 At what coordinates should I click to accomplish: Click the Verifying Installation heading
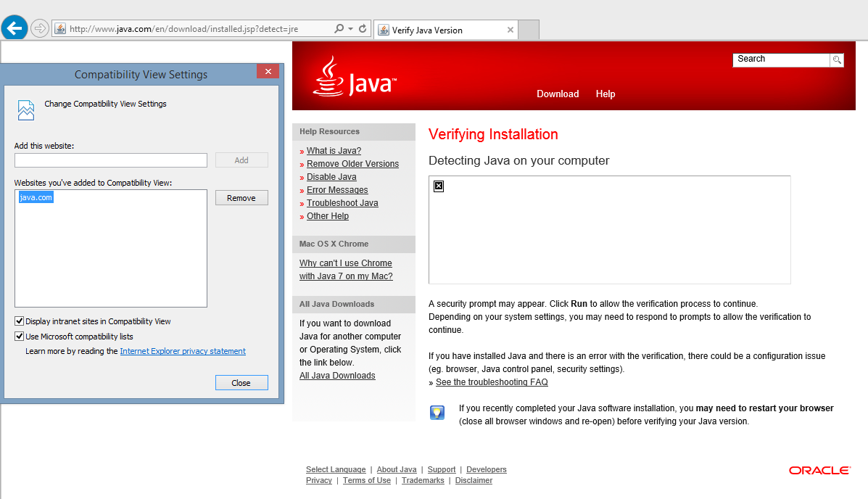[x=493, y=135]
